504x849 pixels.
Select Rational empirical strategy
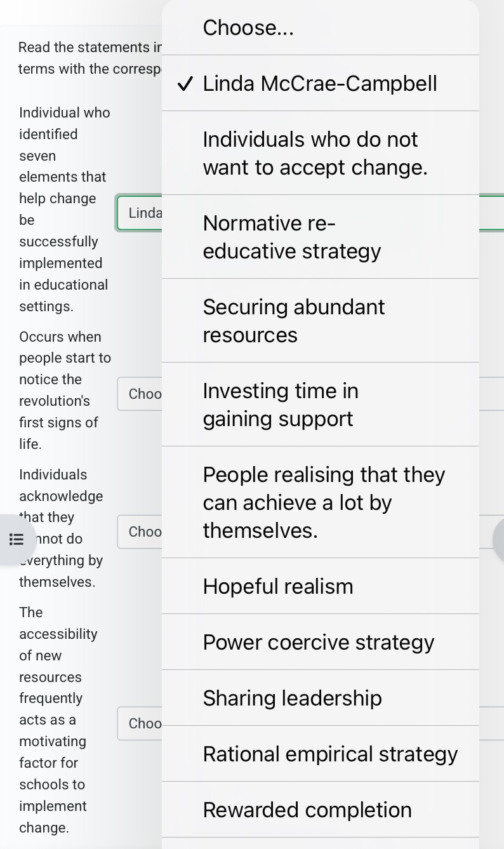(x=330, y=754)
